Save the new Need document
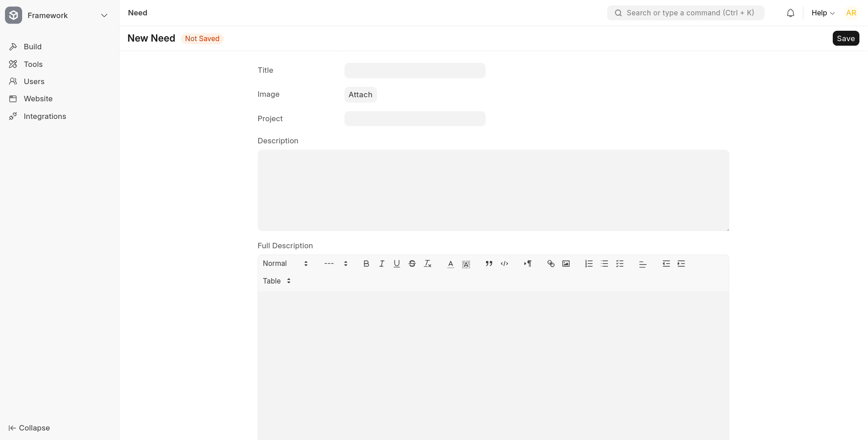Image resolution: width=868 pixels, height=440 pixels. tap(845, 38)
